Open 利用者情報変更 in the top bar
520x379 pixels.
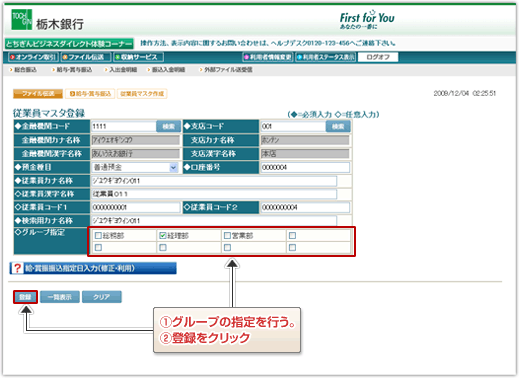[268, 57]
